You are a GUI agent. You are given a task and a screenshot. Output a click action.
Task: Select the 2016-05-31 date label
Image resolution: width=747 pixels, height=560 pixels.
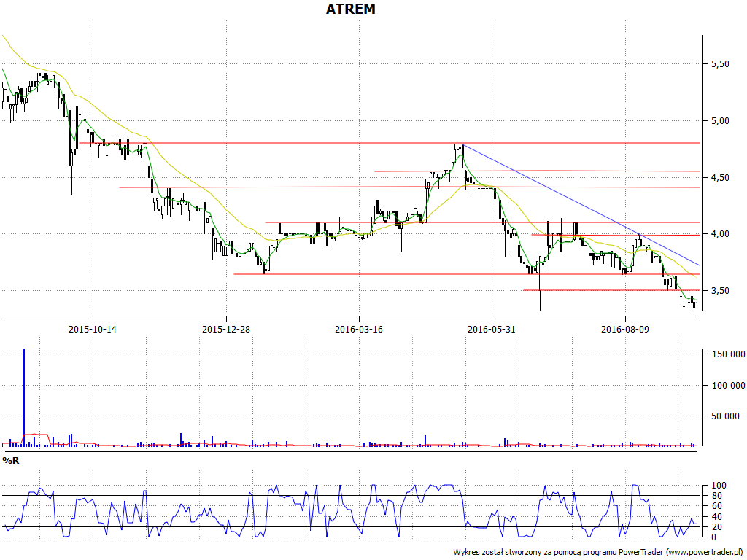click(492, 329)
